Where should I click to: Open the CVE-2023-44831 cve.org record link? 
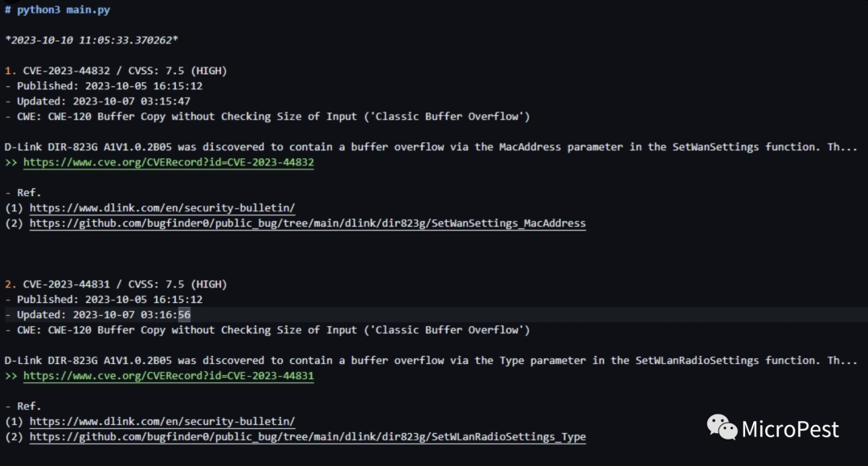pyautogui.click(x=168, y=376)
